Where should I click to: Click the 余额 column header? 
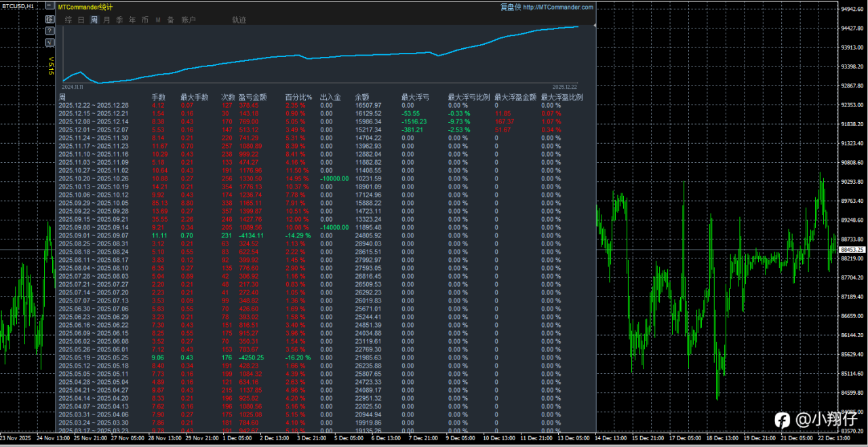coord(361,98)
